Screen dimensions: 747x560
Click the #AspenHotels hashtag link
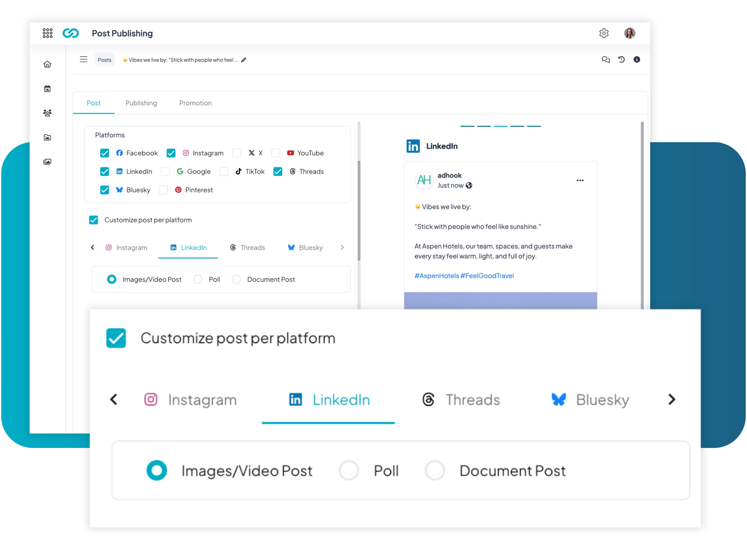click(436, 276)
